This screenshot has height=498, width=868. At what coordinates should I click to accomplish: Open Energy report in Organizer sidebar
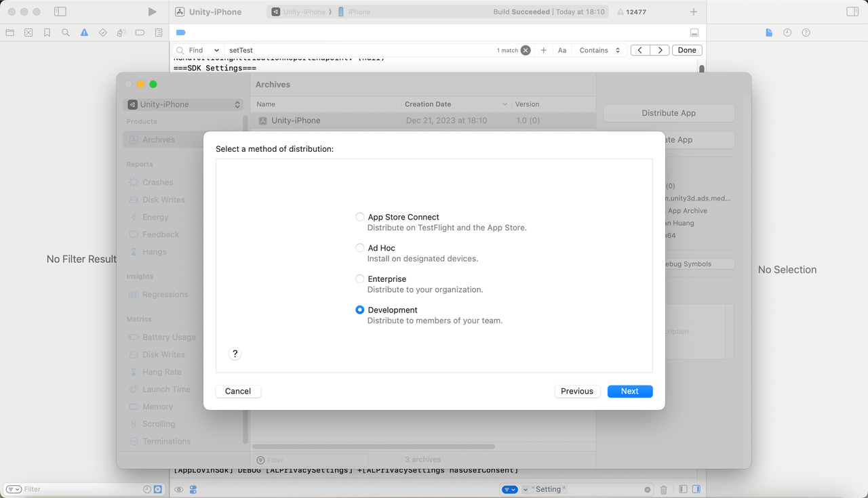(155, 217)
